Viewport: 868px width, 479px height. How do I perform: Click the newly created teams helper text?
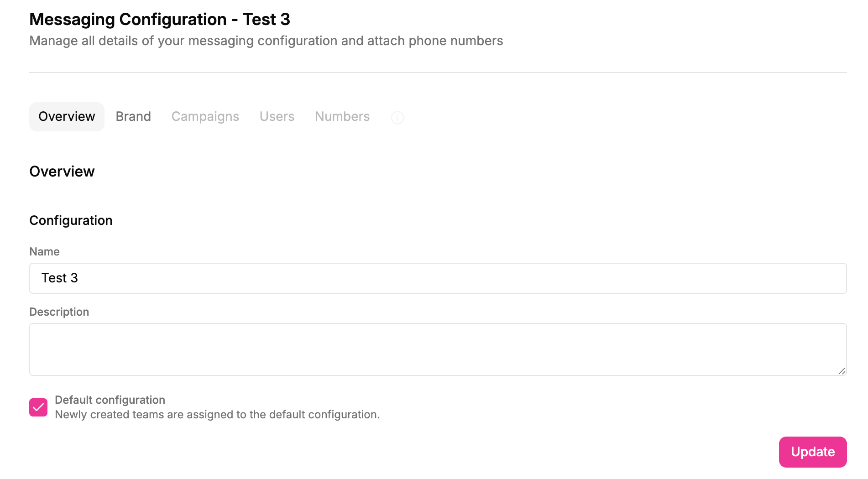coord(217,415)
